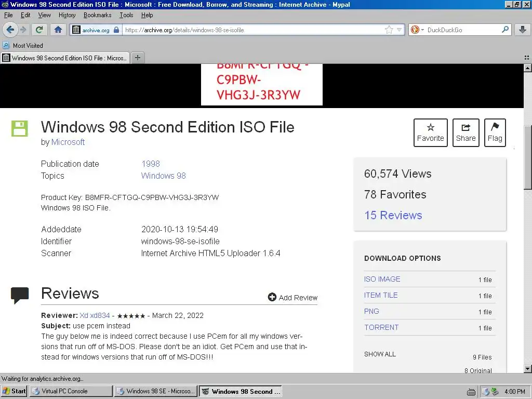This screenshot has height=399, width=532.
Task: Click the Reviews speech bubble icon
Action: tap(20, 296)
